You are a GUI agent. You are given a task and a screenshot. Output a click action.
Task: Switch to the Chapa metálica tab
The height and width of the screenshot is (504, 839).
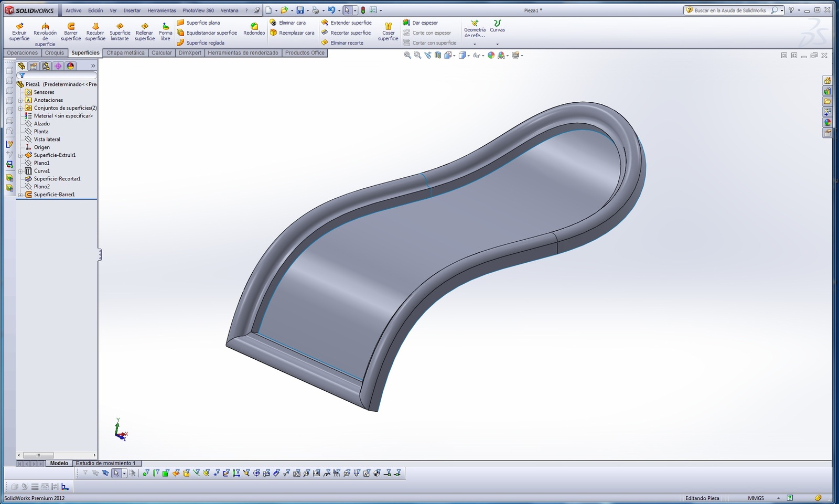coord(125,53)
